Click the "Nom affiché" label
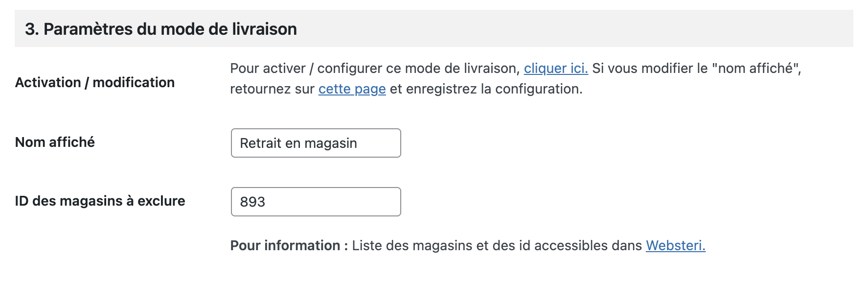 pos(55,142)
